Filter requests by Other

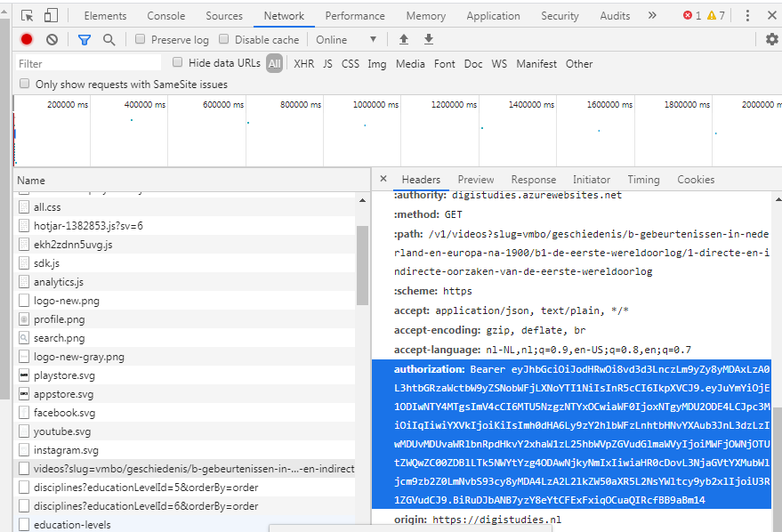[579, 64]
